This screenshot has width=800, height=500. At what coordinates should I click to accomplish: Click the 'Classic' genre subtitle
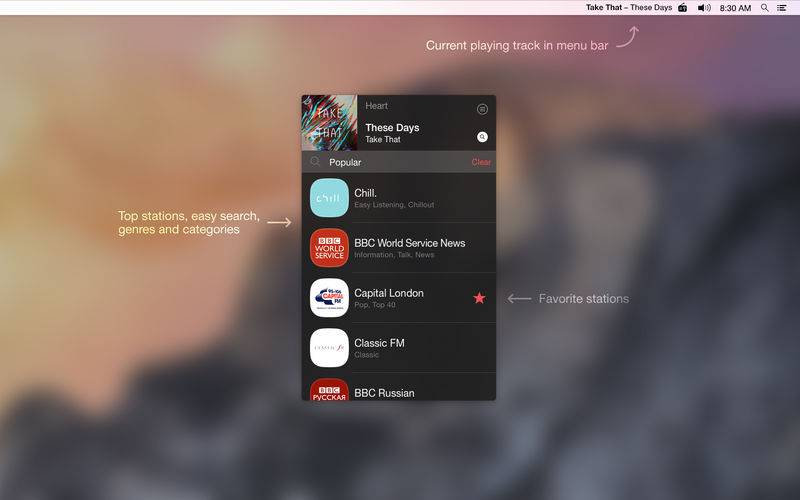click(x=366, y=355)
